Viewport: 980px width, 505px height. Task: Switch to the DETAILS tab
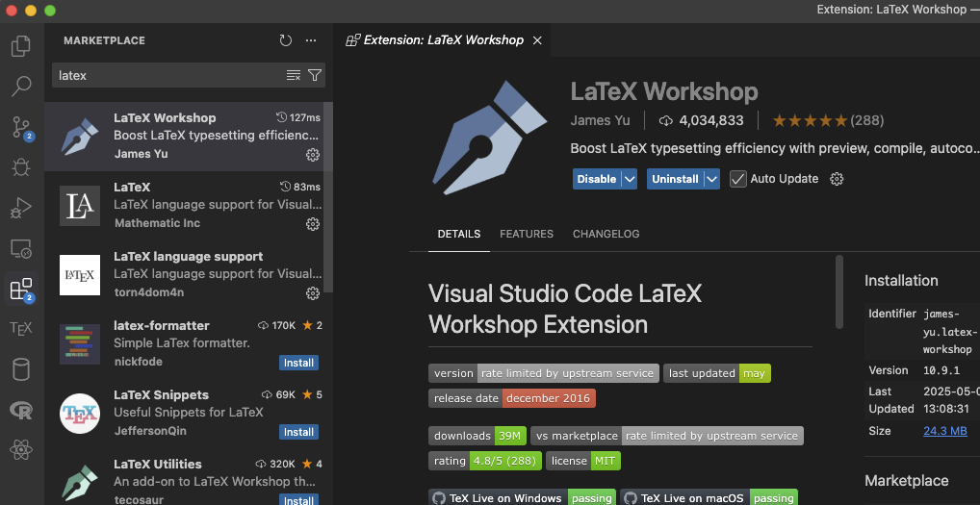[x=459, y=234]
